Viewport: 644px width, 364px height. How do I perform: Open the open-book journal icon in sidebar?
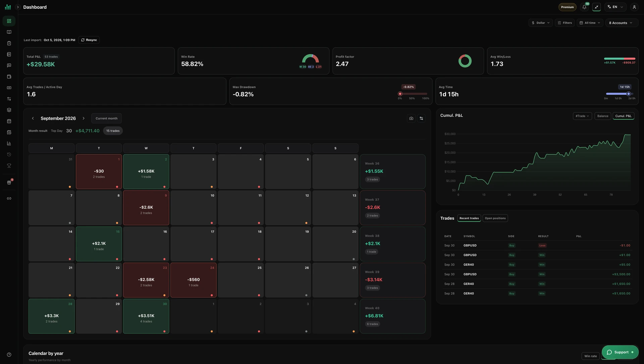pyautogui.click(x=9, y=32)
